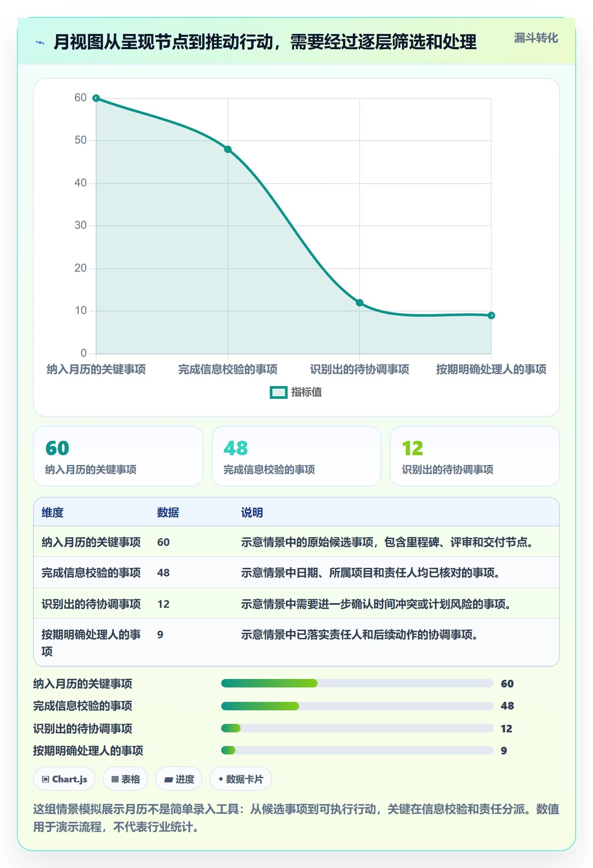The width and height of the screenshot is (593, 868).
Task: Click progress label 纳入月历的关键事项
Action: pos(83,684)
